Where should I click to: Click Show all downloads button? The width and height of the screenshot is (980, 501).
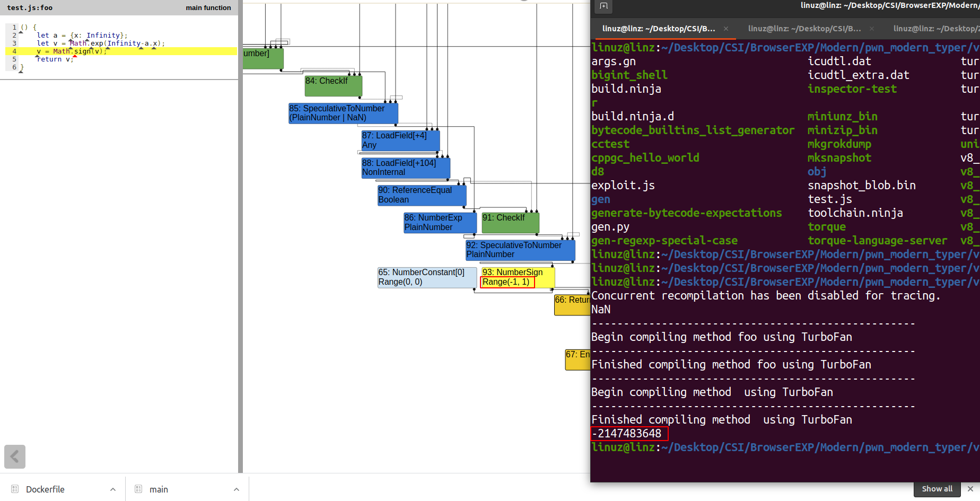[x=937, y=489]
